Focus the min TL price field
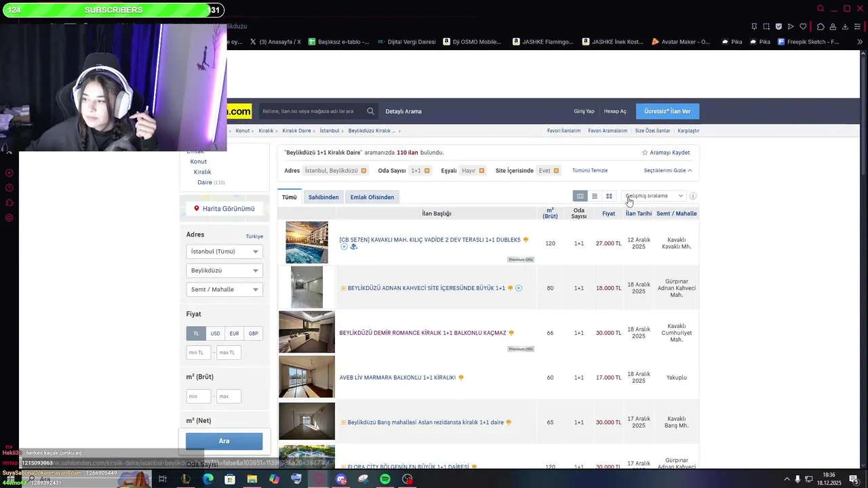This screenshot has width=868, height=488. click(198, 352)
